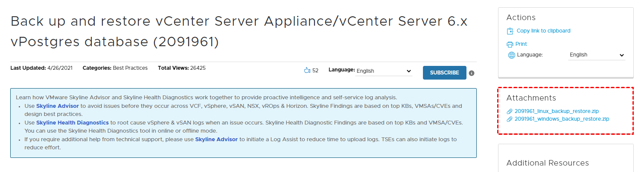Open Skyline Advisor link in first bullet
Image resolution: width=644 pixels, height=172 pixels.
point(58,106)
